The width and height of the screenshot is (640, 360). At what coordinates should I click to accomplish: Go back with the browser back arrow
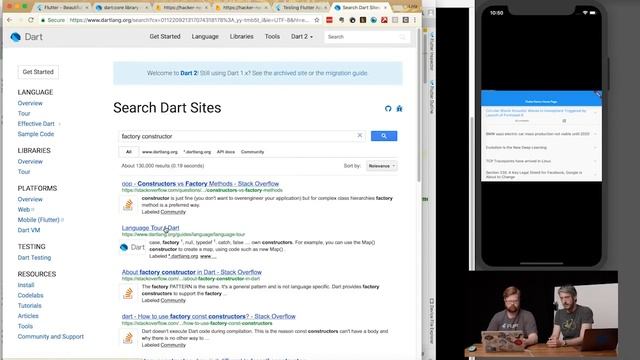click(9, 20)
